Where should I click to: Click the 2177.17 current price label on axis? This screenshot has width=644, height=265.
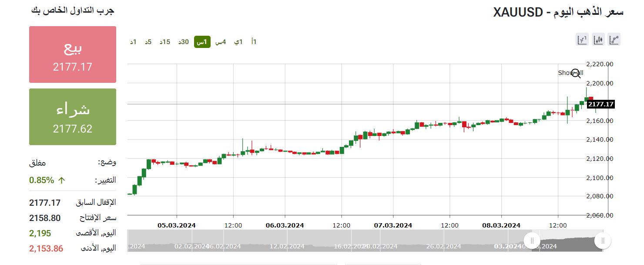(600, 104)
